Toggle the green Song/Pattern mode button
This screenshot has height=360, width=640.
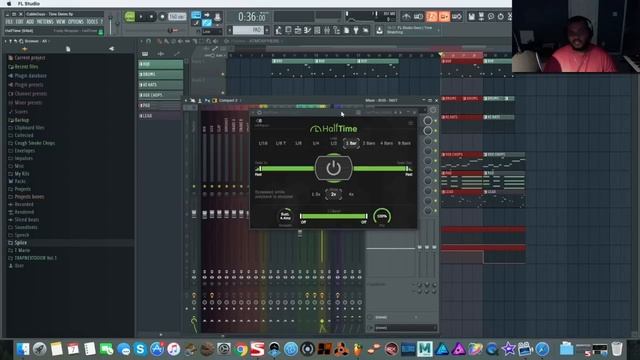(x=130, y=17)
